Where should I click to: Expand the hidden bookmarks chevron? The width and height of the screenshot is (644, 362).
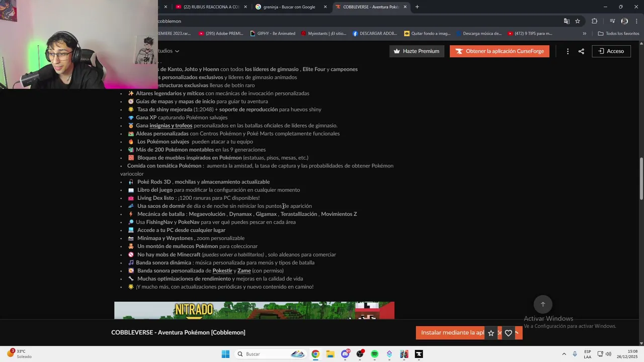584,34
